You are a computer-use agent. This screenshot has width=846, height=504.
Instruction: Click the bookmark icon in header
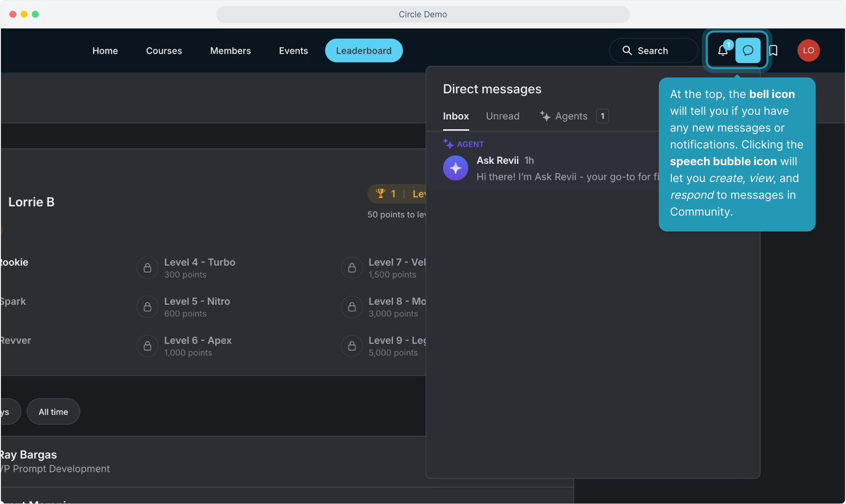click(x=773, y=50)
